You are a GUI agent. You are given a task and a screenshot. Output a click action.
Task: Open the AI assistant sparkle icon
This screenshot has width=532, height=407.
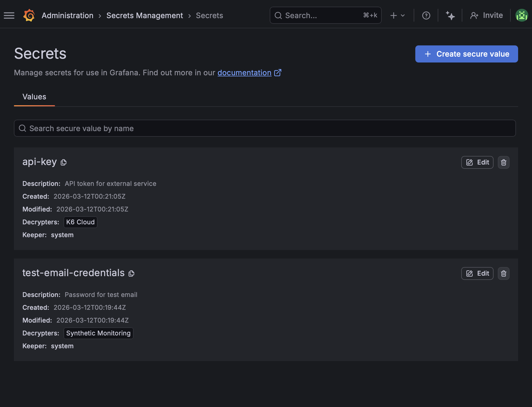450,15
